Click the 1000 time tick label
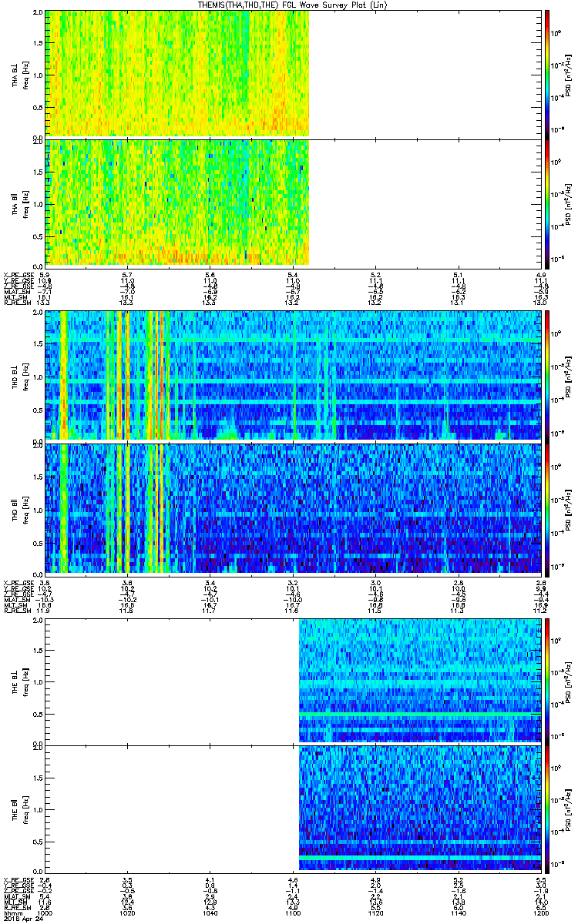The image size is (578, 924). 45,913
